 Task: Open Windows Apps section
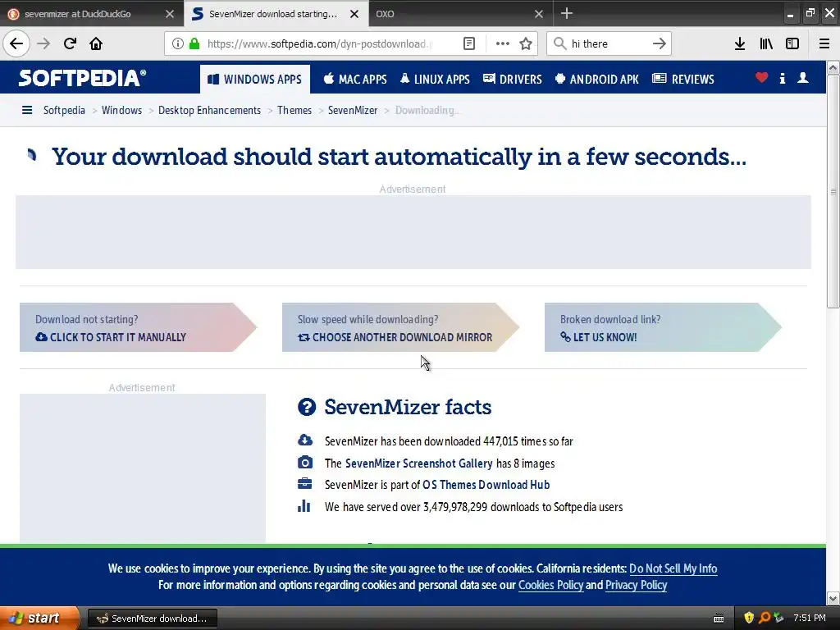[255, 80]
